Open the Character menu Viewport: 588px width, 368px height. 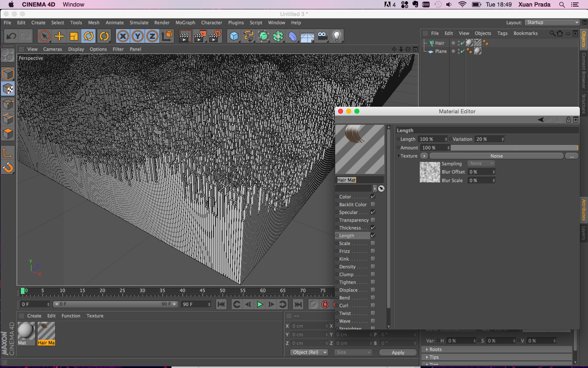pyautogui.click(x=212, y=23)
